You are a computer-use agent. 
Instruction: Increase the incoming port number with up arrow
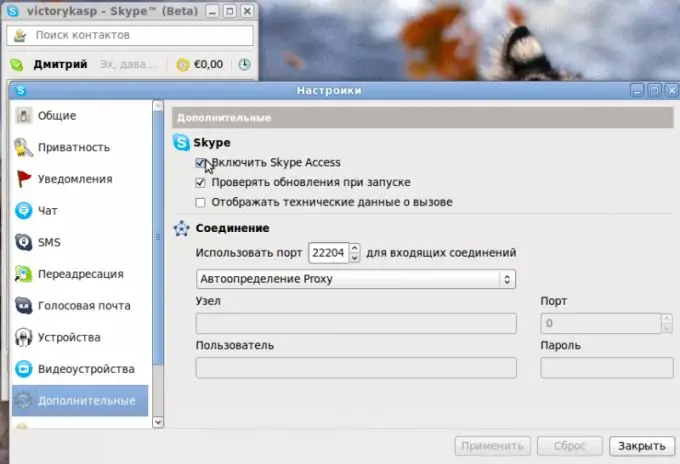tap(355, 248)
